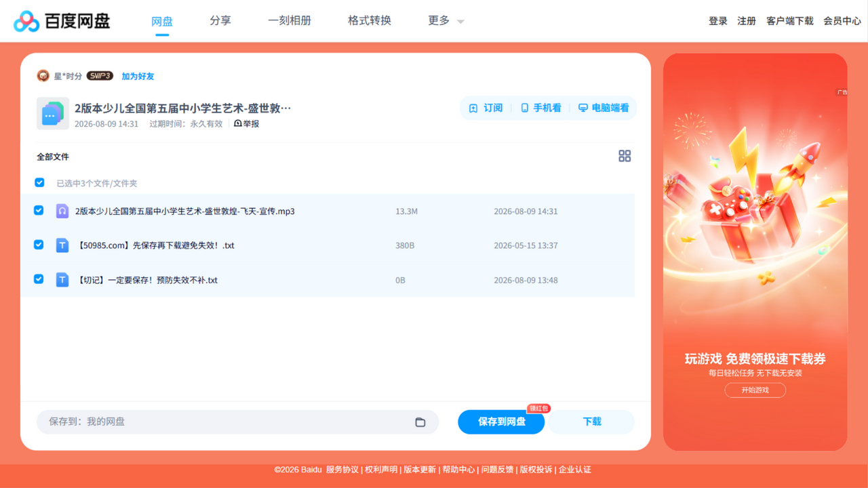The height and width of the screenshot is (488, 868).
Task: Toggle the select-all files checkbox
Action: point(39,183)
